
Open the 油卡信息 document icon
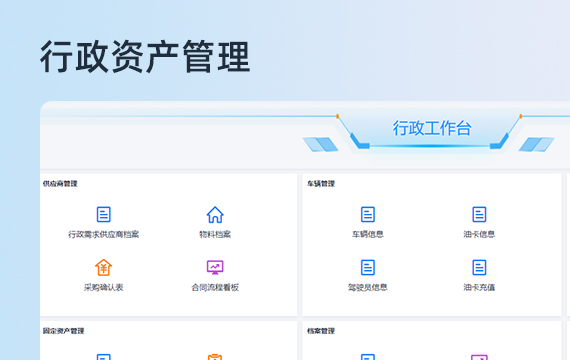point(479,214)
